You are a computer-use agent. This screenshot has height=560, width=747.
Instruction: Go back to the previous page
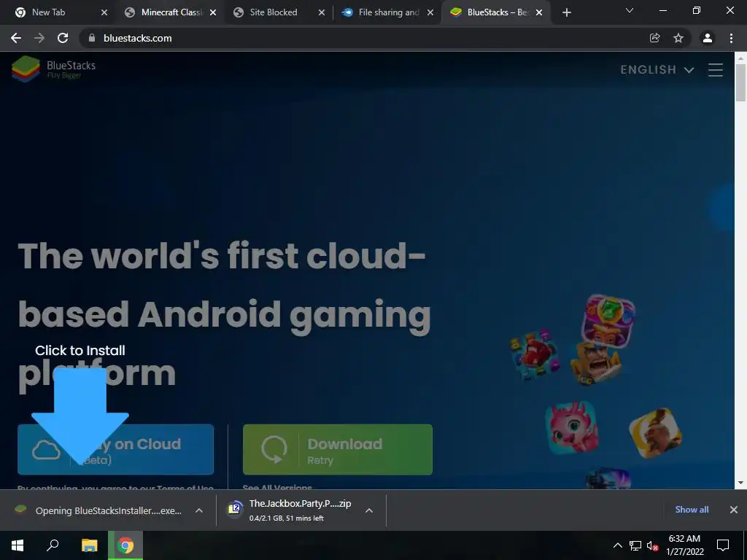click(x=16, y=38)
